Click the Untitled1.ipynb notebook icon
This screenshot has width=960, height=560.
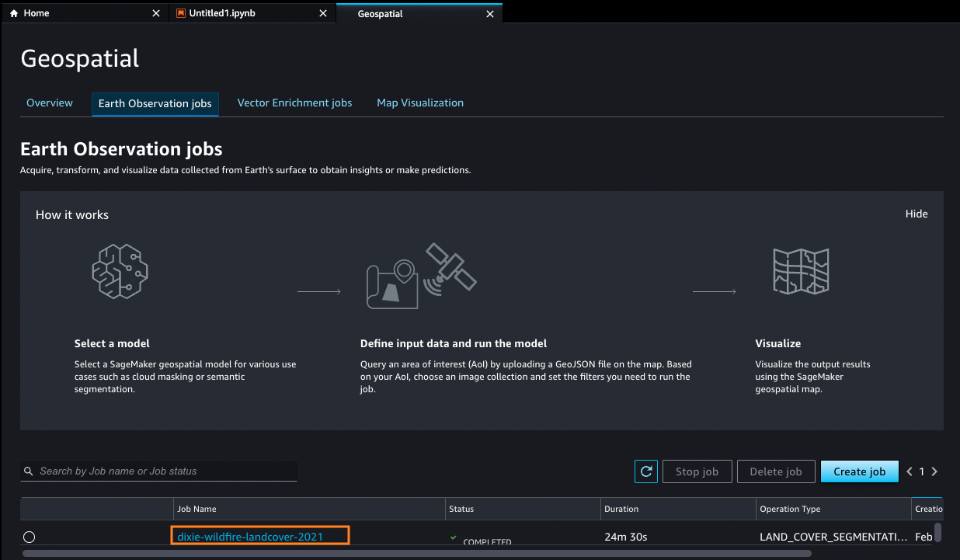(x=181, y=13)
